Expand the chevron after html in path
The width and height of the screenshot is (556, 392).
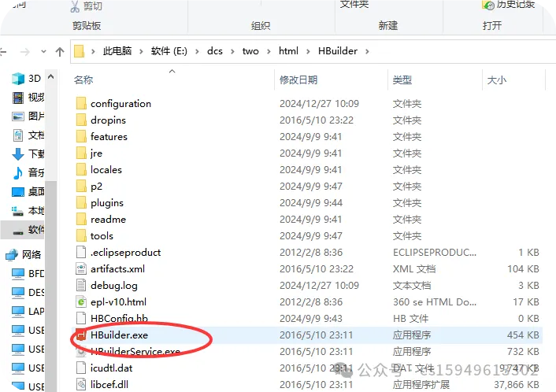(308, 51)
